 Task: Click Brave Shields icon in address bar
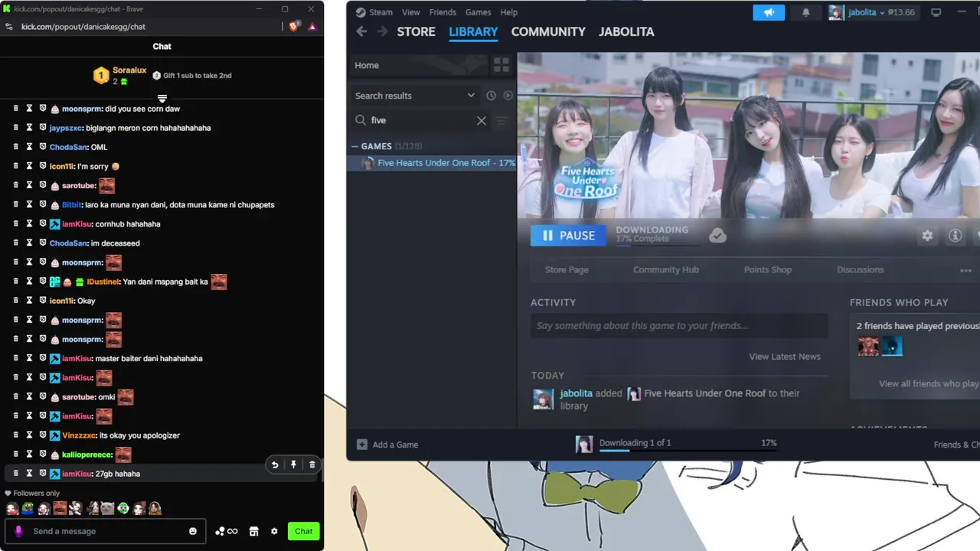(294, 26)
